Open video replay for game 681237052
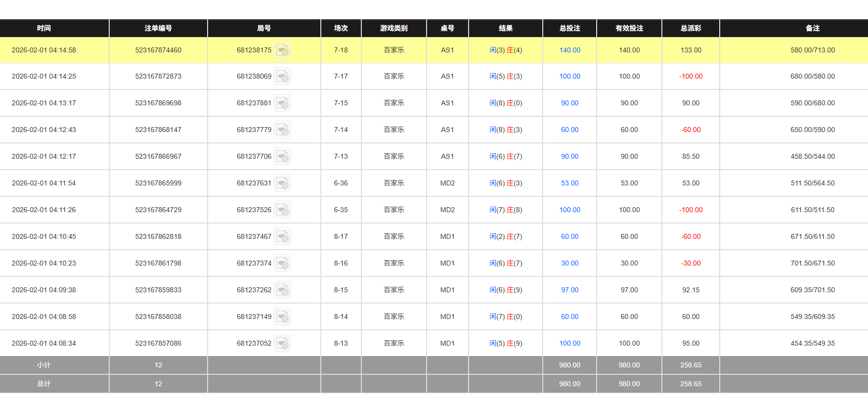The height and width of the screenshot is (404, 868). click(282, 343)
